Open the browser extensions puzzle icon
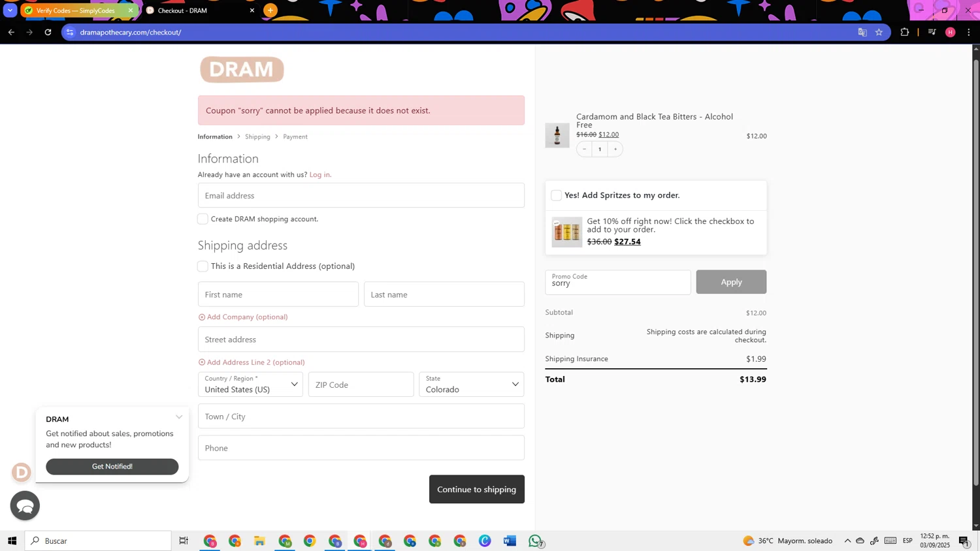 905,32
